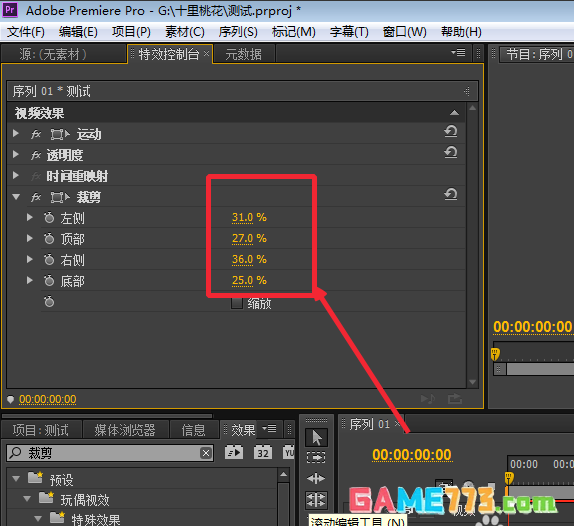
Task: Close the 特效控制台 tab
Action: (206, 53)
